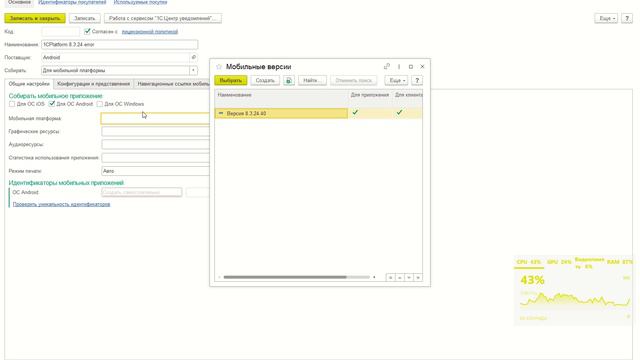This screenshot has height=360, width=640.
Task: Click the Для приложения column header
Action: click(x=370, y=95)
